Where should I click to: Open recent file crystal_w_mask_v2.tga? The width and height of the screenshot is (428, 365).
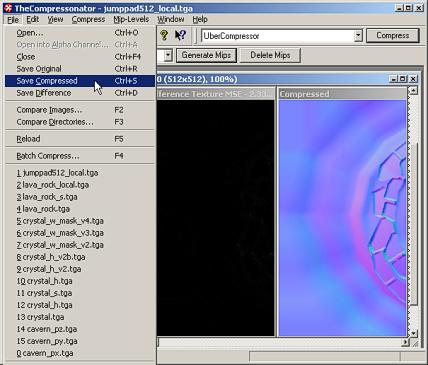(x=80, y=245)
